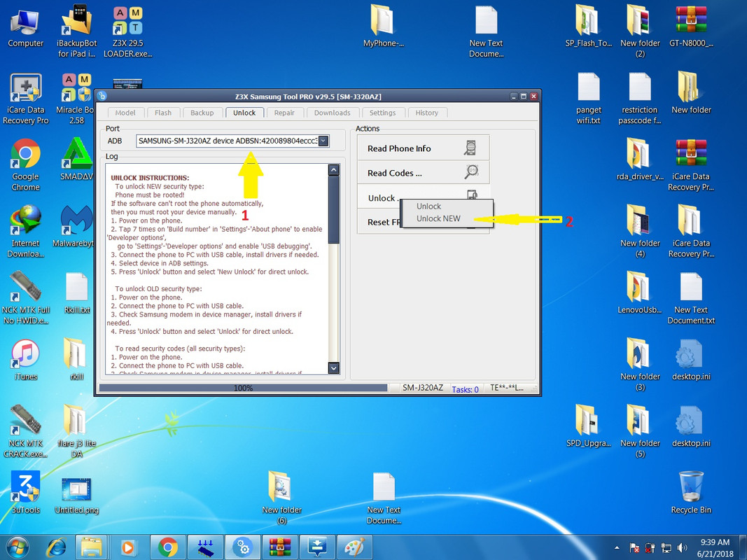Launch Google Chrome desktop shortcut
The image size is (747, 560).
pos(25,164)
